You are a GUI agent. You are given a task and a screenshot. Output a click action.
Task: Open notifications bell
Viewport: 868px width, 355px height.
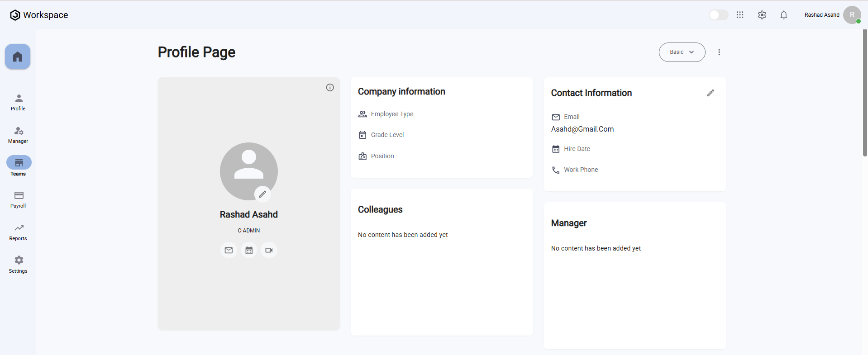click(784, 15)
